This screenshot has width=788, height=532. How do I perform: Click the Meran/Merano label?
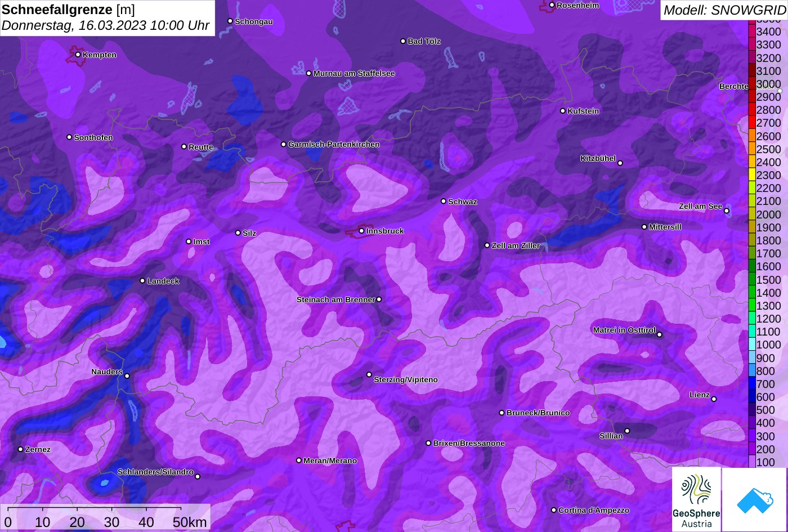[x=330, y=461]
